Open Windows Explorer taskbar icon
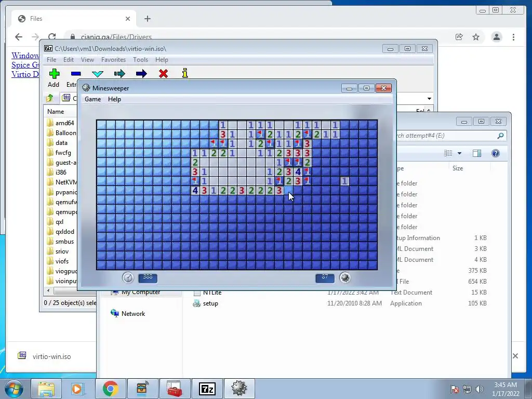Screen dimensions: 532x399 click(x=46, y=389)
